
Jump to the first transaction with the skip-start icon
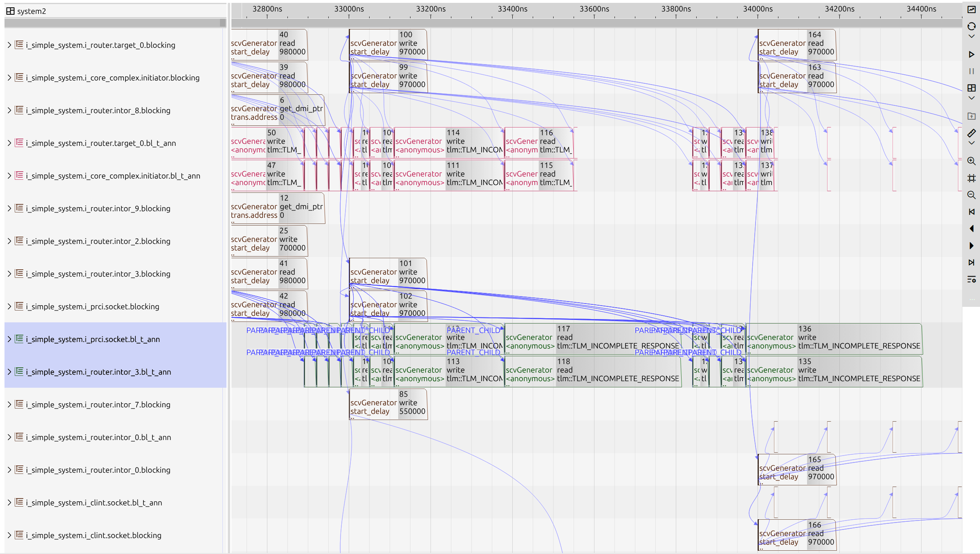pos(971,212)
